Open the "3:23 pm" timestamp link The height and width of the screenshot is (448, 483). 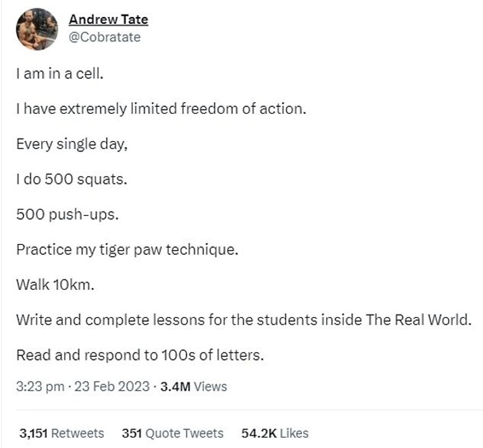click(x=40, y=386)
